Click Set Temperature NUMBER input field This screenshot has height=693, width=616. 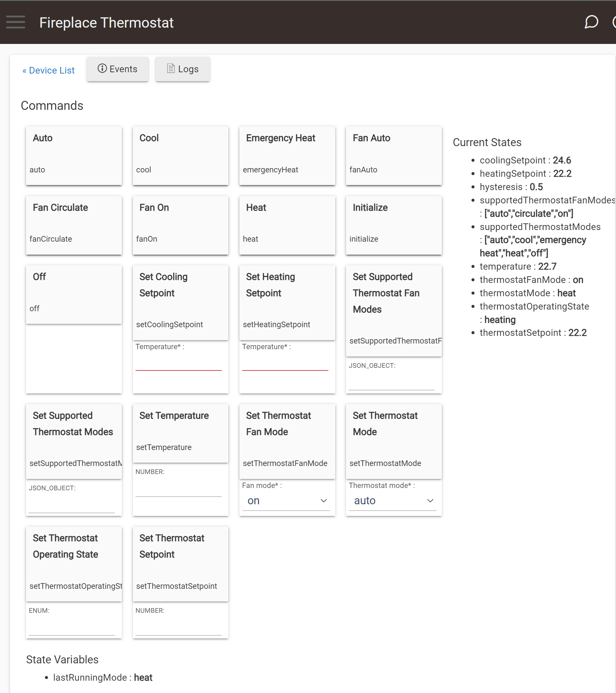click(x=178, y=489)
